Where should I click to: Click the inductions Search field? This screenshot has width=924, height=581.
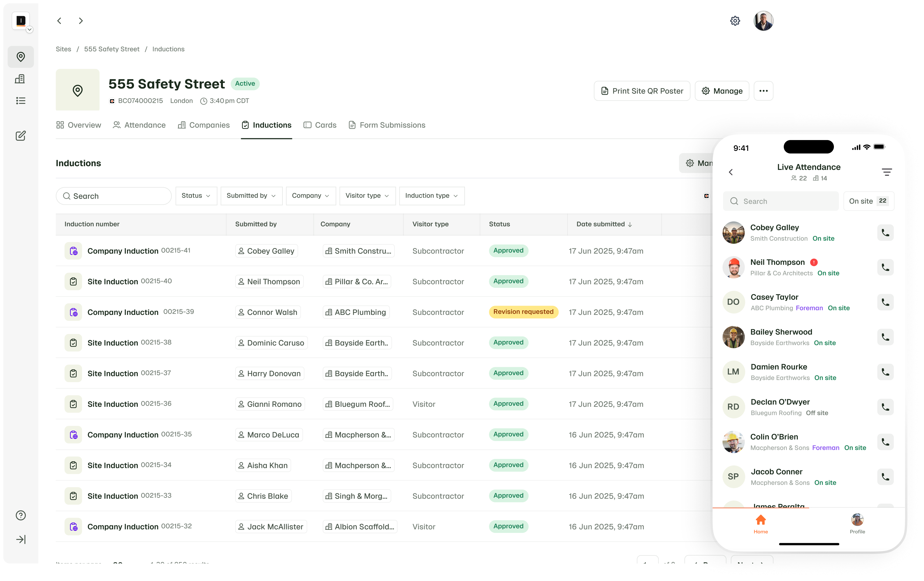click(114, 196)
